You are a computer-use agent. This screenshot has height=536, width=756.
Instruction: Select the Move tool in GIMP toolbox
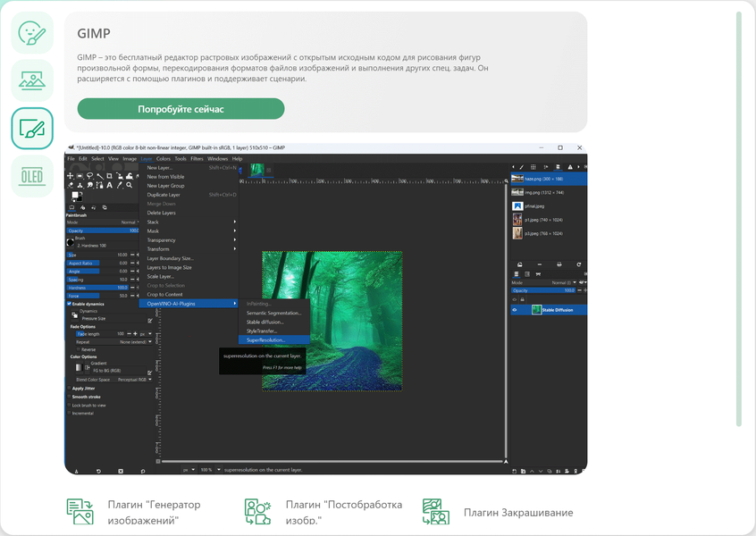click(x=71, y=176)
